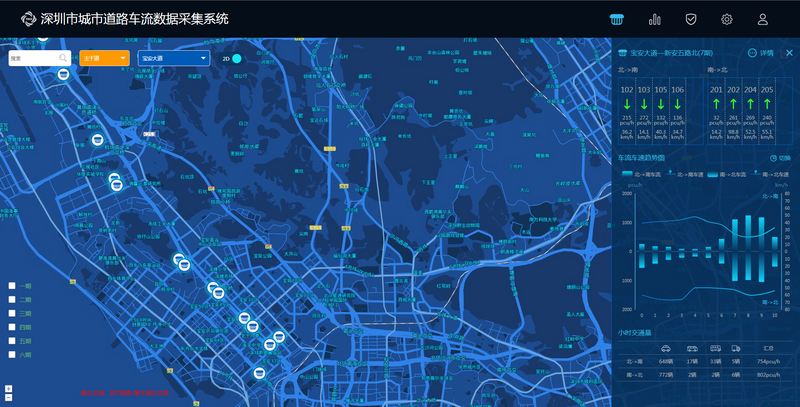
Task: Open the orange 主干道 dropdown
Action: [x=104, y=59]
